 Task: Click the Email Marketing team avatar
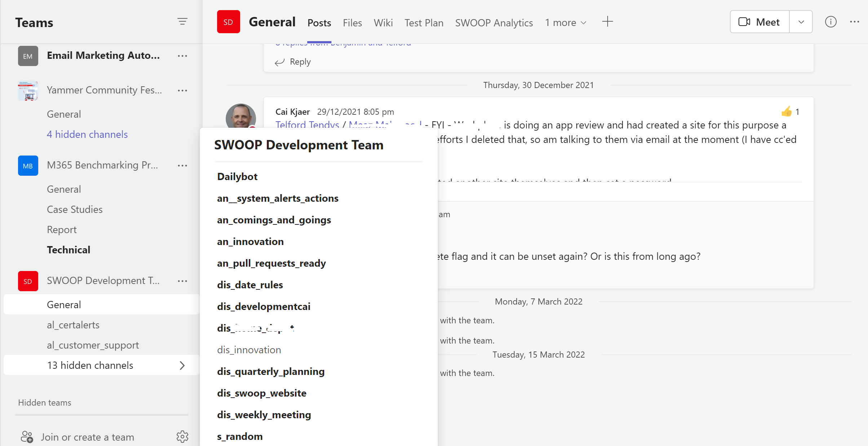click(28, 56)
